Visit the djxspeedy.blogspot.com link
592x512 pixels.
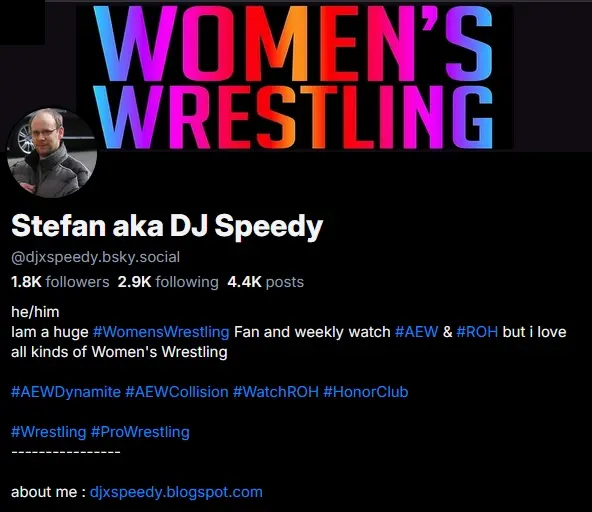tap(176, 492)
